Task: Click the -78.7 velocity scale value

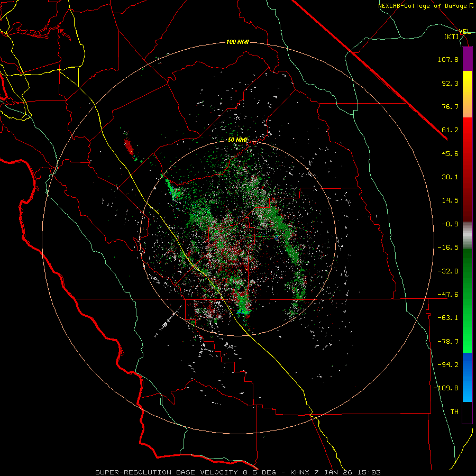Action: click(448, 342)
